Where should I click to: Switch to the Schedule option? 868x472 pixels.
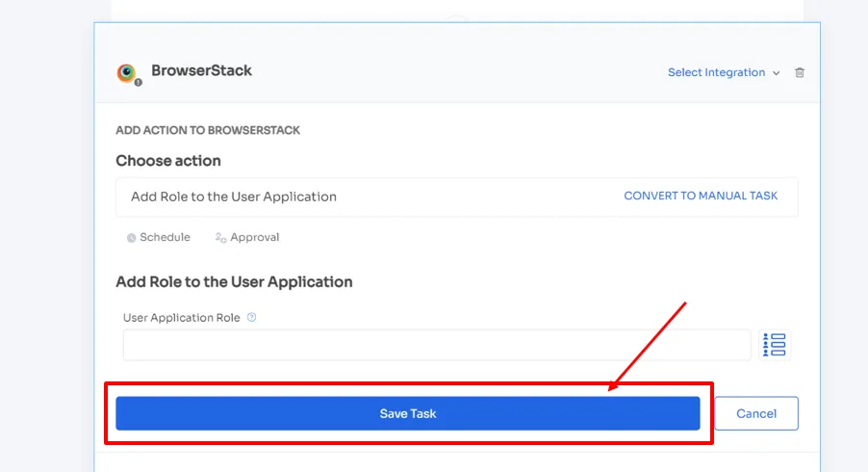[159, 237]
